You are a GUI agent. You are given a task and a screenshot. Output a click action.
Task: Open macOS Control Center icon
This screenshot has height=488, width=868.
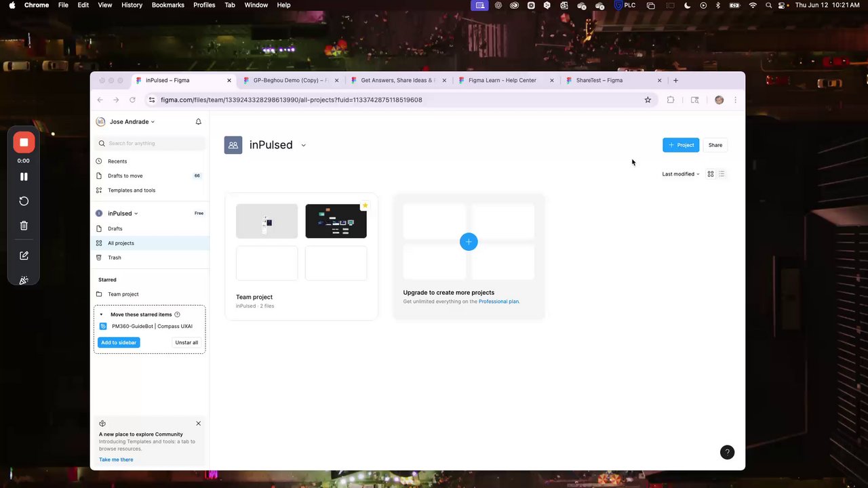pyautogui.click(x=782, y=5)
